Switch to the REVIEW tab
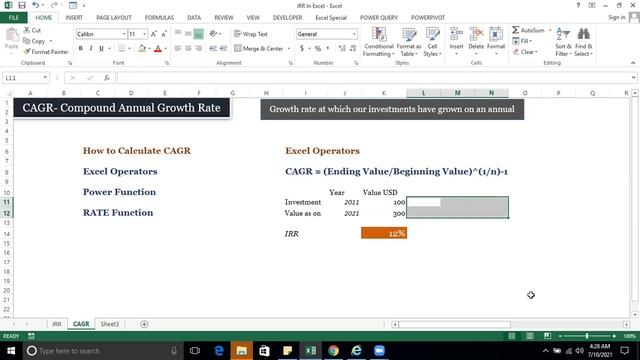This screenshot has height=360, width=640. tap(224, 18)
